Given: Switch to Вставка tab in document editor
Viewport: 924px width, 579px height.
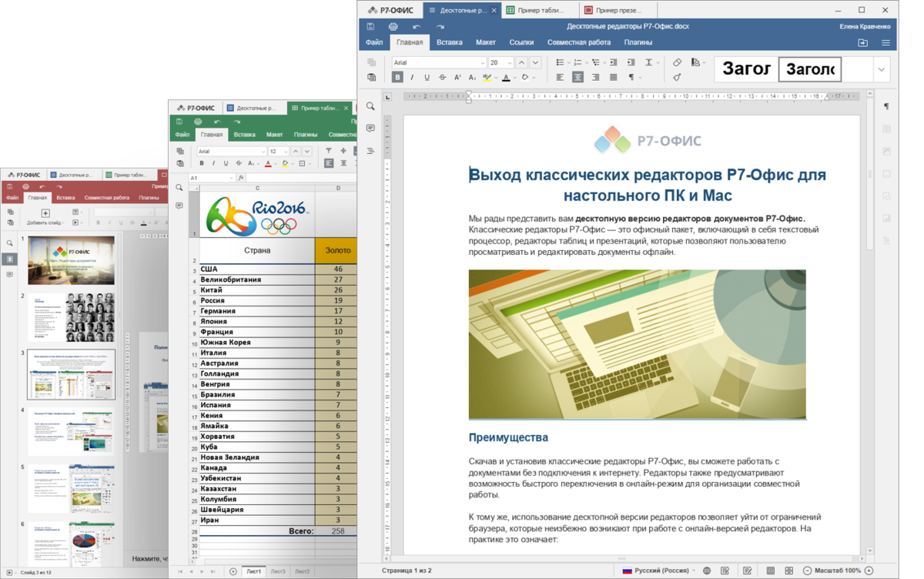Looking at the screenshot, I should [450, 42].
